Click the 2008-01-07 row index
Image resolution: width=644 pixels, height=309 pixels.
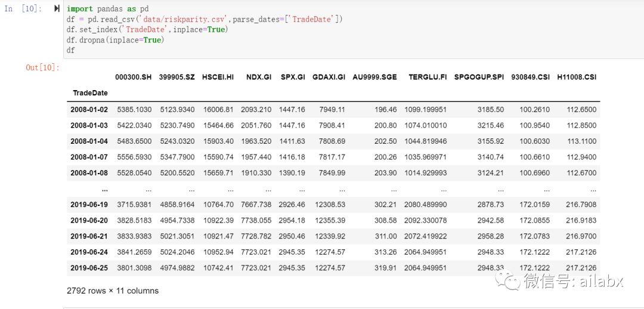[89, 156]
